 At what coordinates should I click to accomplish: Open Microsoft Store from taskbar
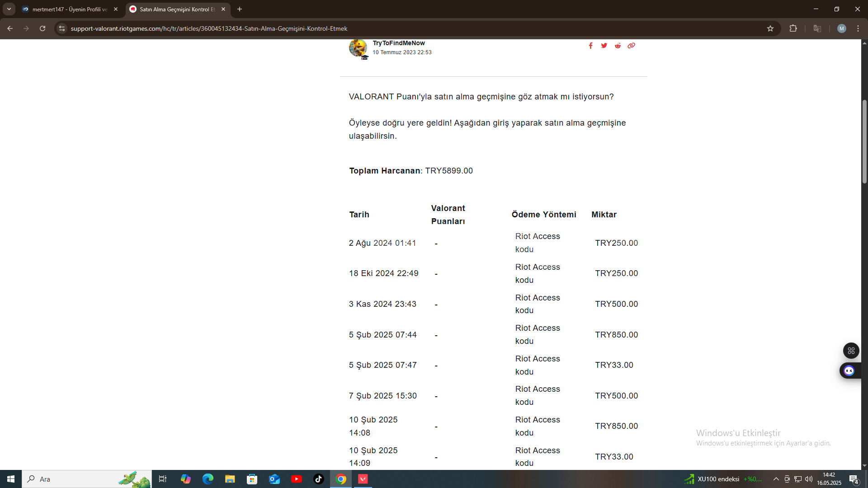(x=252, y=479)
